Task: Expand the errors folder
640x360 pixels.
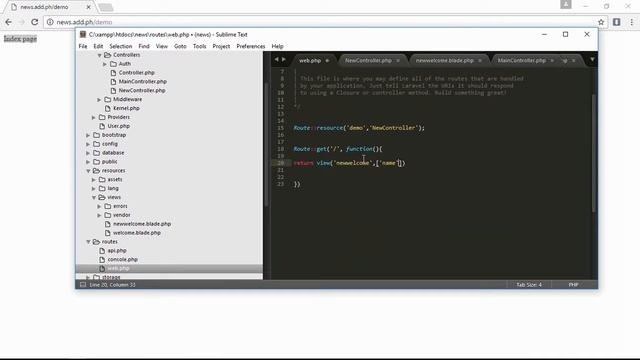Action: (99, 206)
